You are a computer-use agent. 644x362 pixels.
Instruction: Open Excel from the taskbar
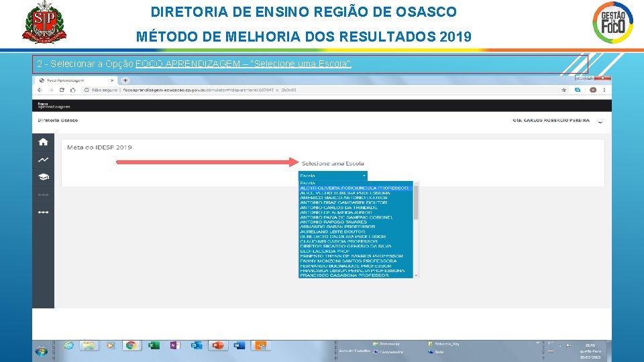(x=154, y=346)
